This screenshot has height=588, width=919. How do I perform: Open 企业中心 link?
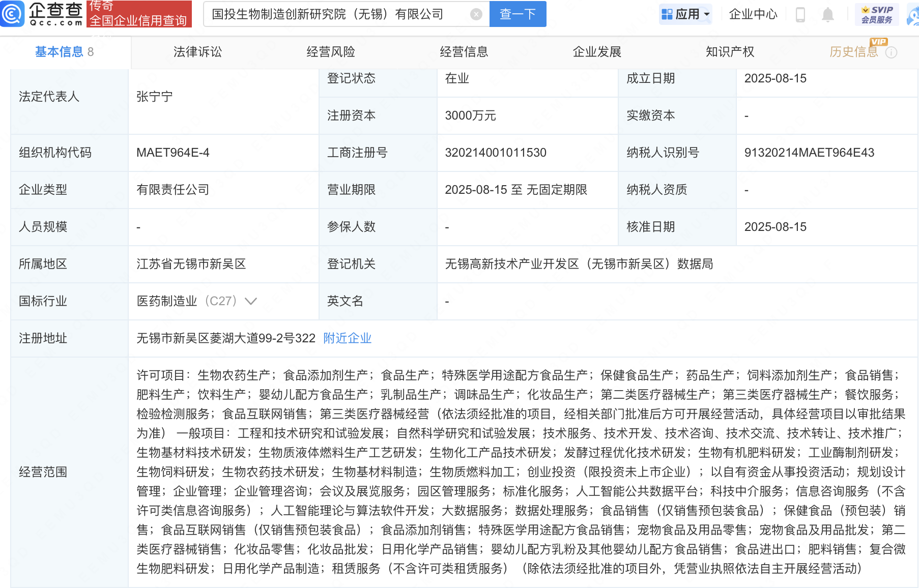click(x=753, y=14)
